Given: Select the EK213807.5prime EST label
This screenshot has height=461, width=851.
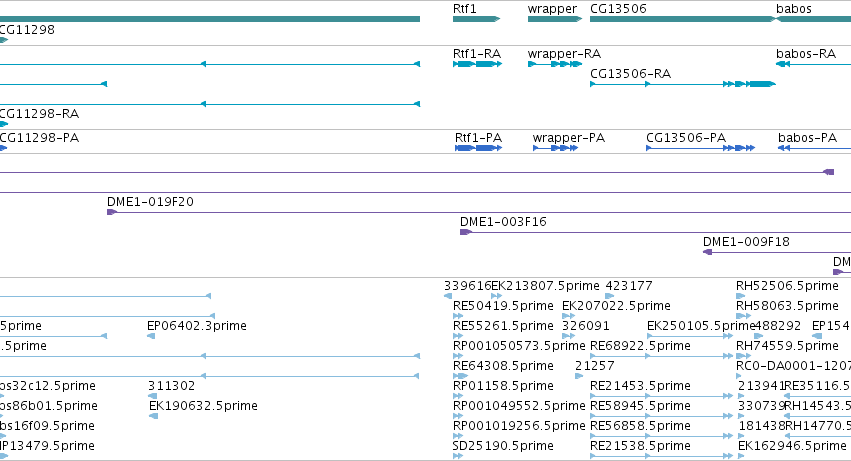Looking at the screenshot, I should coord(545,286).
